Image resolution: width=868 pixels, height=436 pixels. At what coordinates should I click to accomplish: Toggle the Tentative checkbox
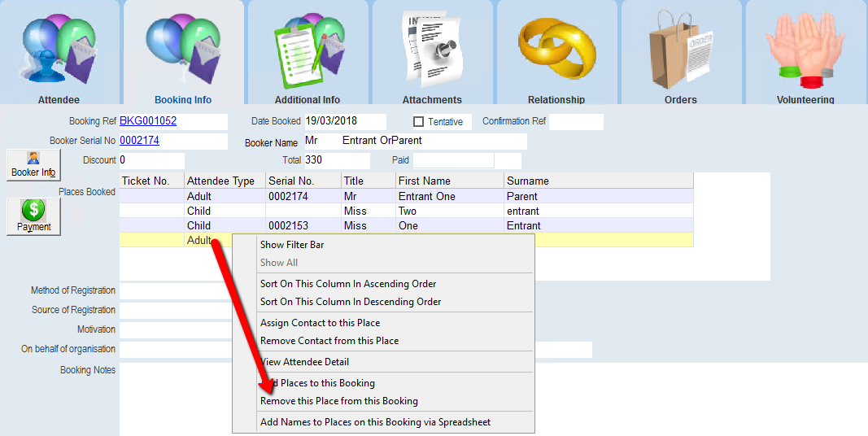coord(419,122)
